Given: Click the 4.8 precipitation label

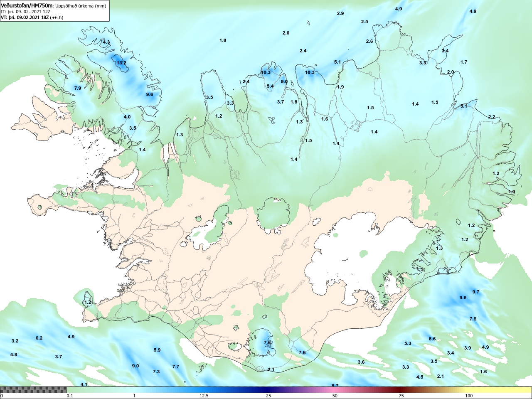Looking at the screenshot, I should point(14,355).
